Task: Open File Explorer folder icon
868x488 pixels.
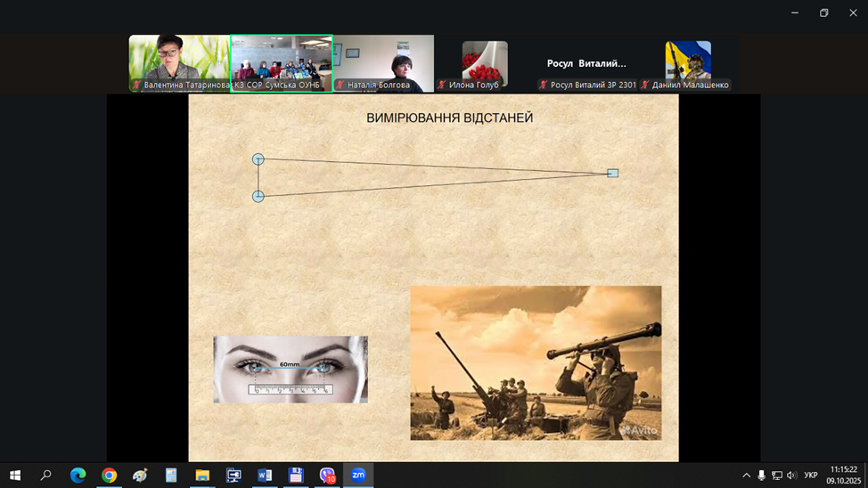Action: point(202,476)
